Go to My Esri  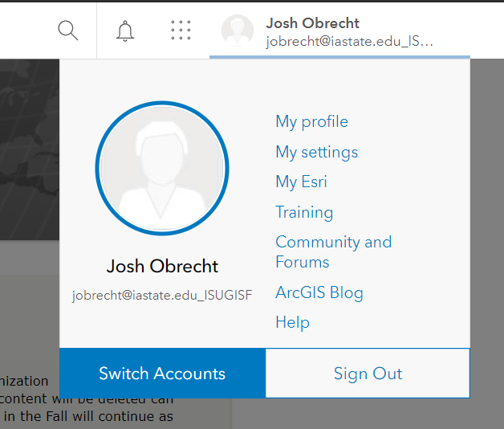[x=301, y=182]
